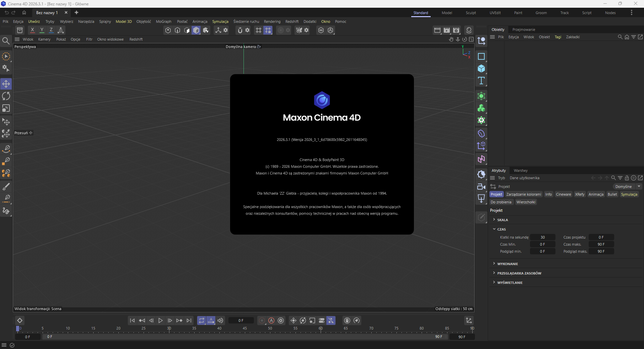Open the Bullet project tab
Image resolution: width=644 pixels, height=349 pixels.
click(612, 194)
